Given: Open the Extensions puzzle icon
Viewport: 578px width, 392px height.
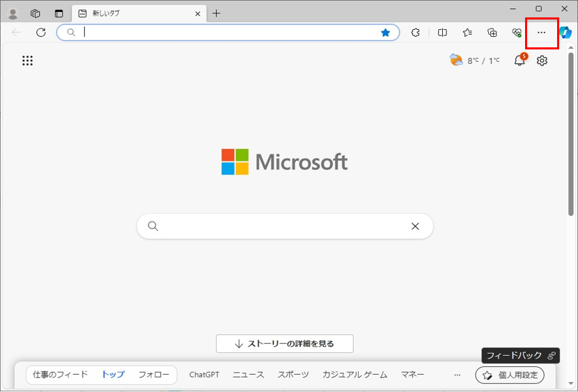Looking at the screenshot, I should [416, 33].
